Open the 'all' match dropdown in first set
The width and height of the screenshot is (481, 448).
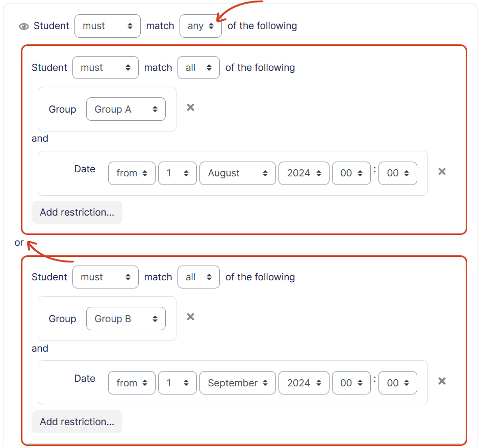198,68
